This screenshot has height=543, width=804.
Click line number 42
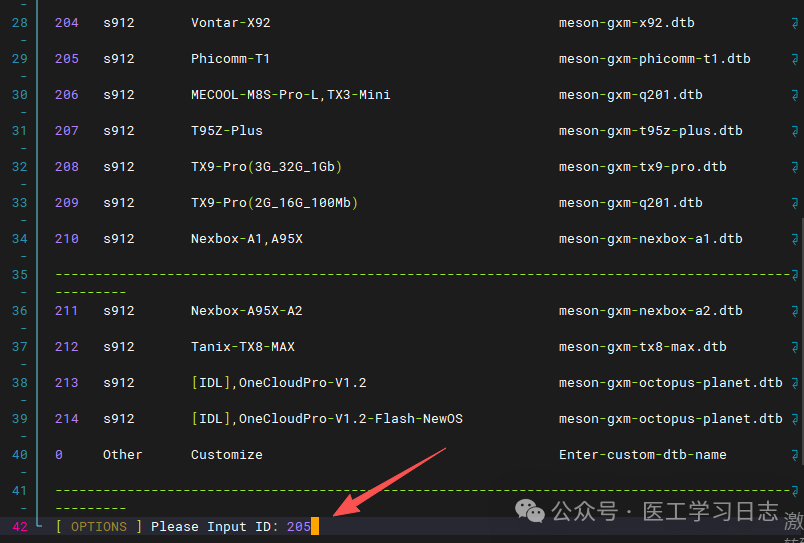click(20, 526)
